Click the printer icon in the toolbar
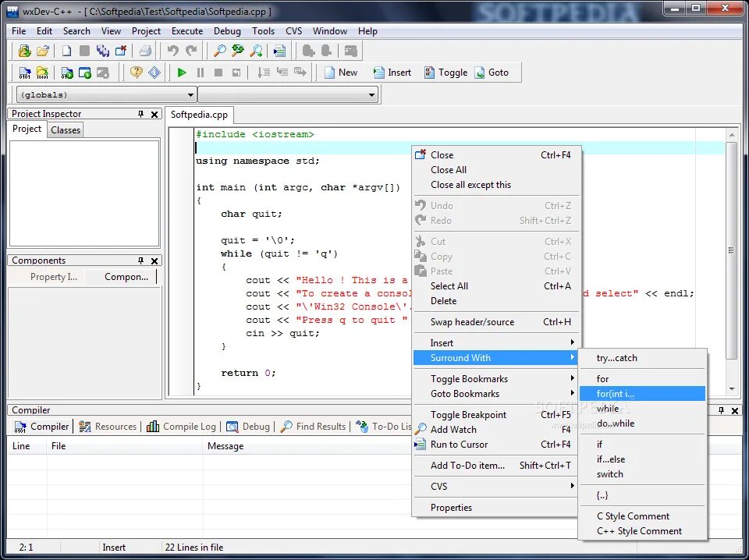The height and width of the screenshot is (560, 749). [x=145, y=51]
